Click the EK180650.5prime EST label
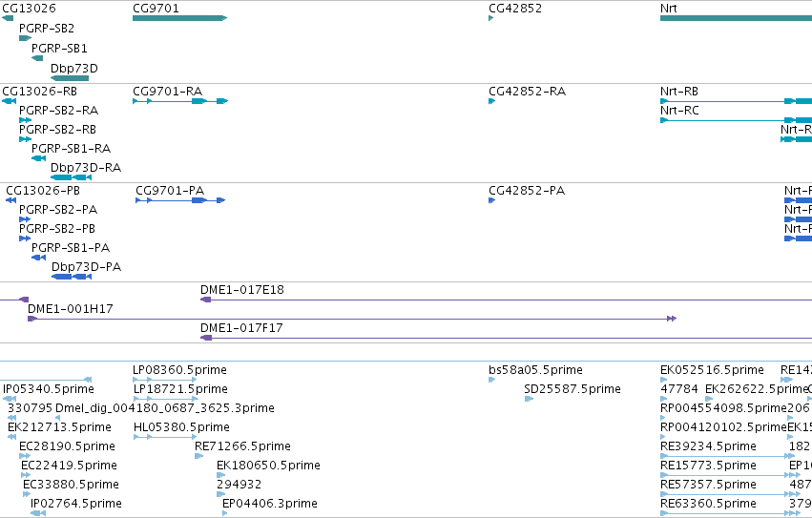 click(x=268, y=466)
